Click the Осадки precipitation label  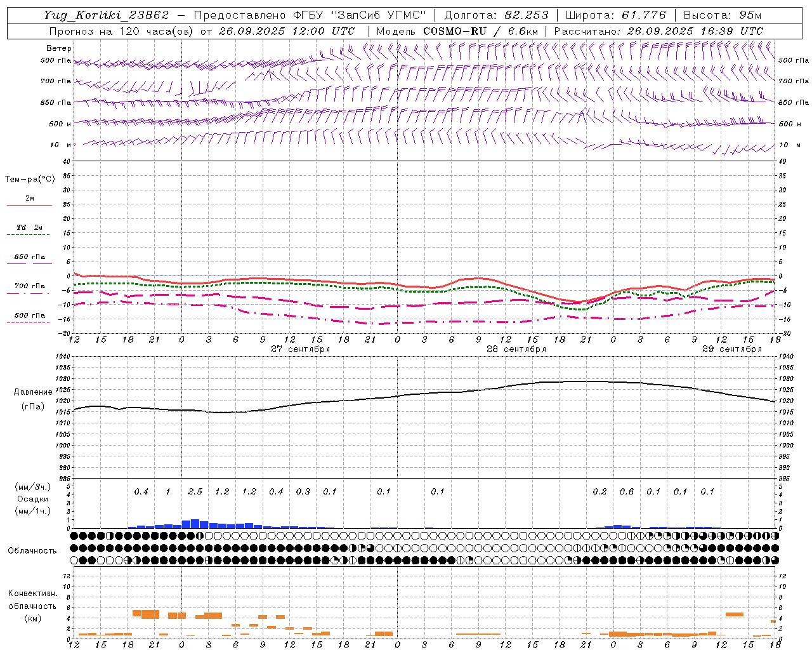click(33, 499)
